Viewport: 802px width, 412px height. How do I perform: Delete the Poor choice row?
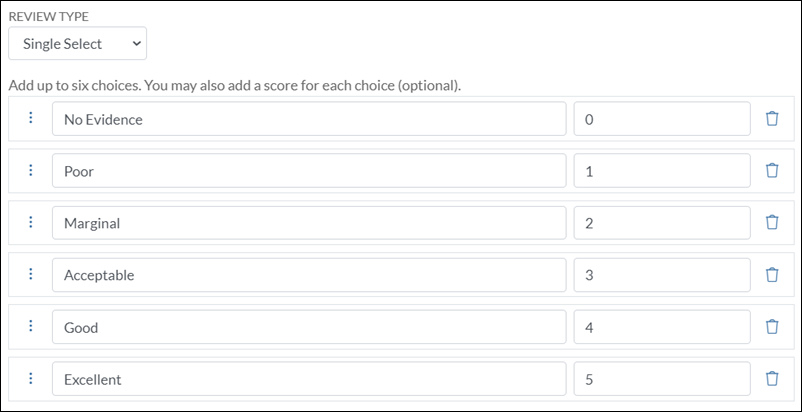pos(771,171)
